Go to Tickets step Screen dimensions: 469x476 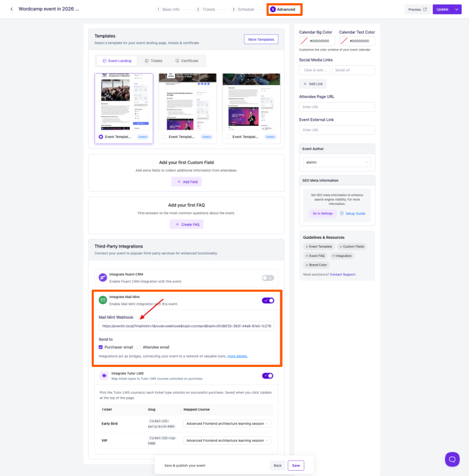205,10
